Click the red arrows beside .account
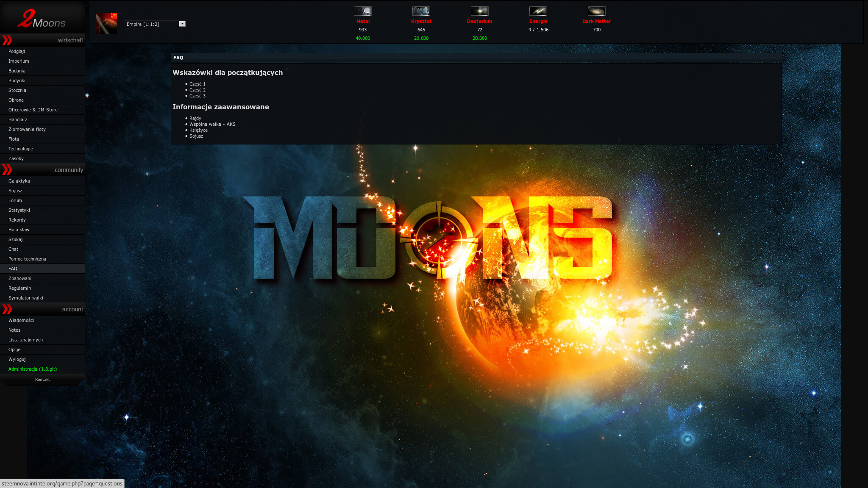This screenshot has height=488, width=868. [x=7, y=309]
